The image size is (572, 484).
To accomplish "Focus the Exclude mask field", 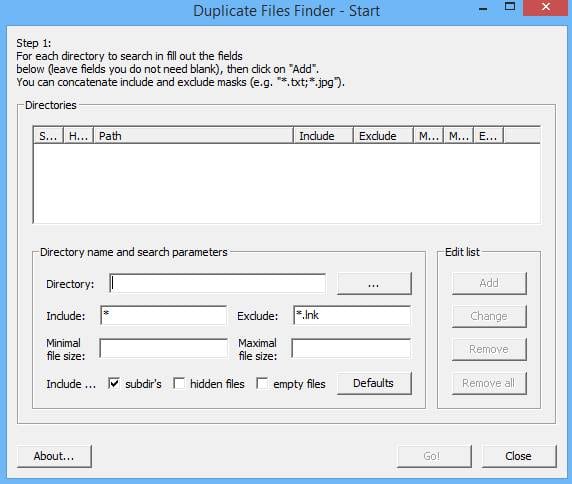I will (x=352, y=315).
